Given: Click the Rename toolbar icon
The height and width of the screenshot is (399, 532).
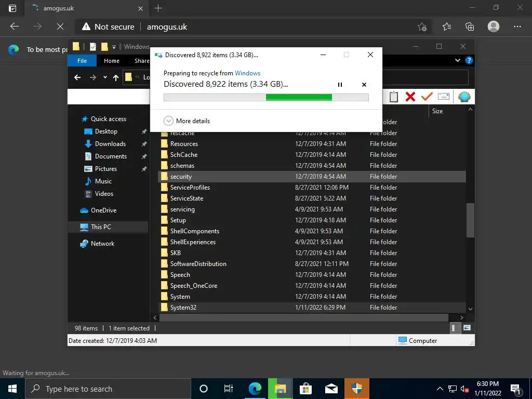Looking at the screenshot, I should pos(444,97).
